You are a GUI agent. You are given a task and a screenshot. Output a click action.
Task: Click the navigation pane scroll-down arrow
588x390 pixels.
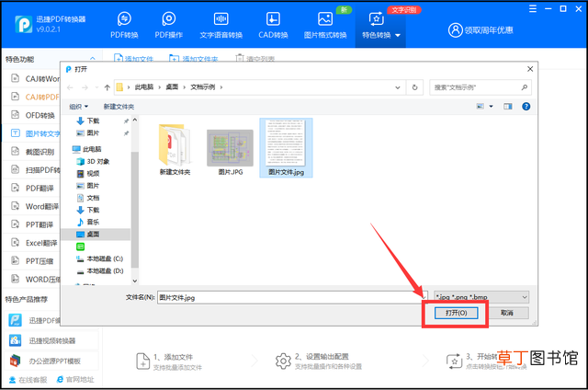pyautogui.click(x=135, y=281)
